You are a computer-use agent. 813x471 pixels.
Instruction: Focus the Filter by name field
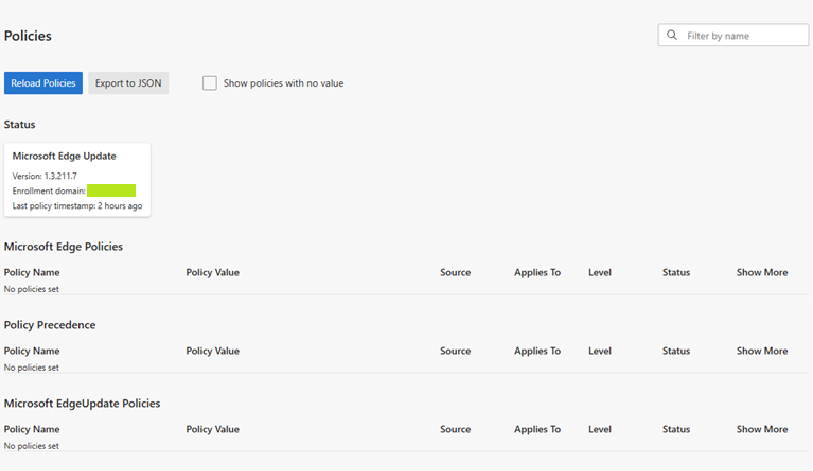743,35
